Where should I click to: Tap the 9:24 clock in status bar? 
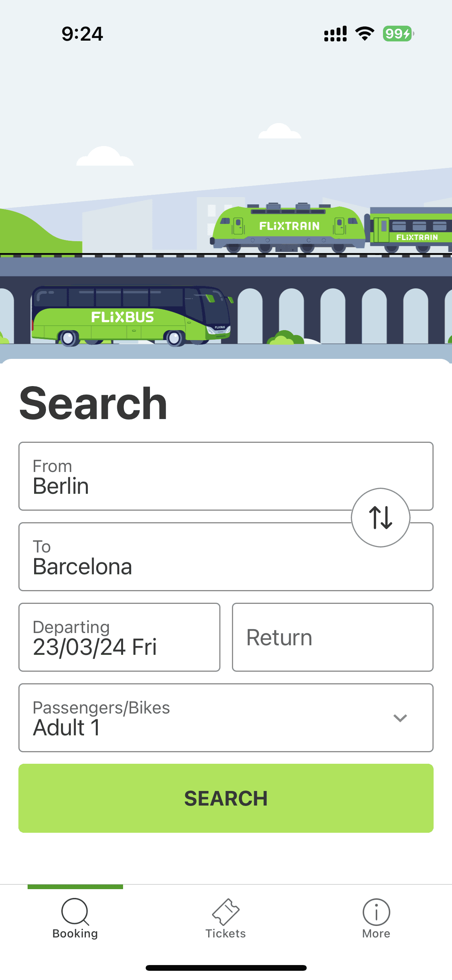[x=82, y=34]
